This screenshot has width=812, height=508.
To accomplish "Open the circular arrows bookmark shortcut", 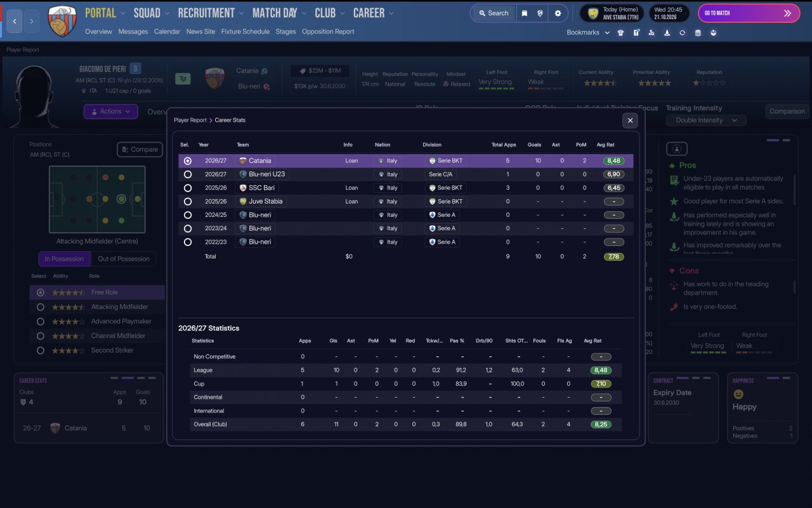I will [x=683, y=32].
